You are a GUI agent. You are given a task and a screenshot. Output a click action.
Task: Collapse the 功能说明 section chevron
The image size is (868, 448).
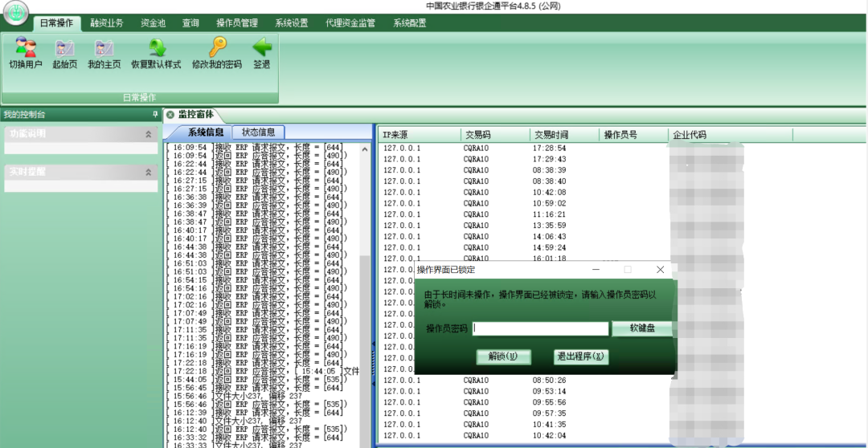coord(148,133)
